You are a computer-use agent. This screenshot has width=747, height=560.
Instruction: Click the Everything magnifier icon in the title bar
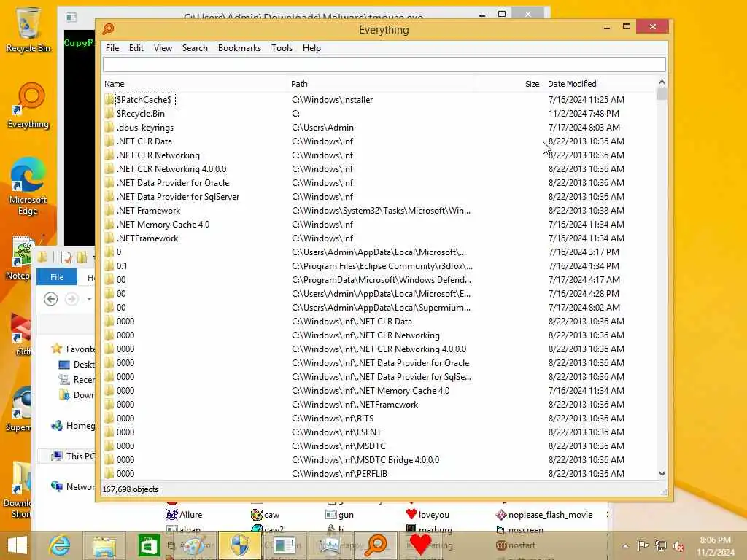coord(108,29)
